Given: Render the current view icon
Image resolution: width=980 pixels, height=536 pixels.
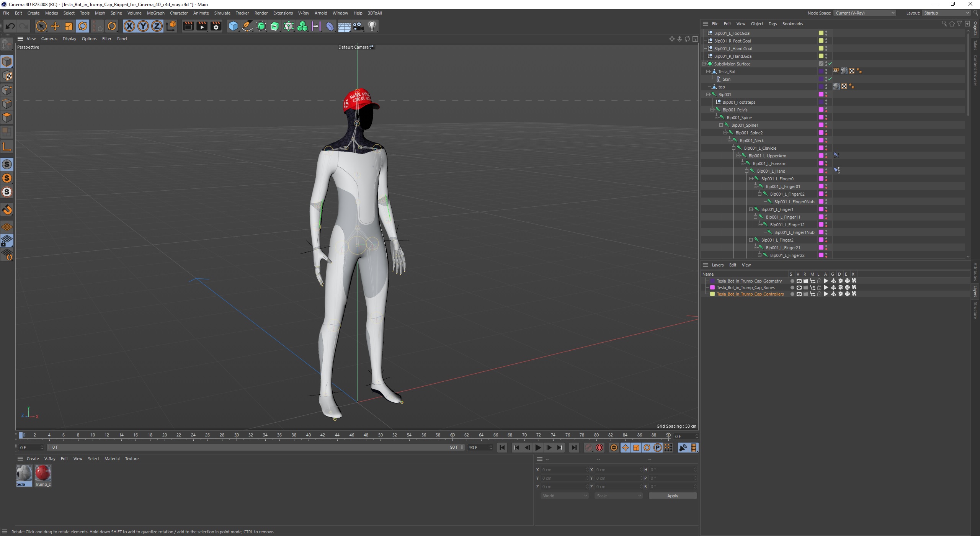Looking at the screenshot, I should [188, 26].
